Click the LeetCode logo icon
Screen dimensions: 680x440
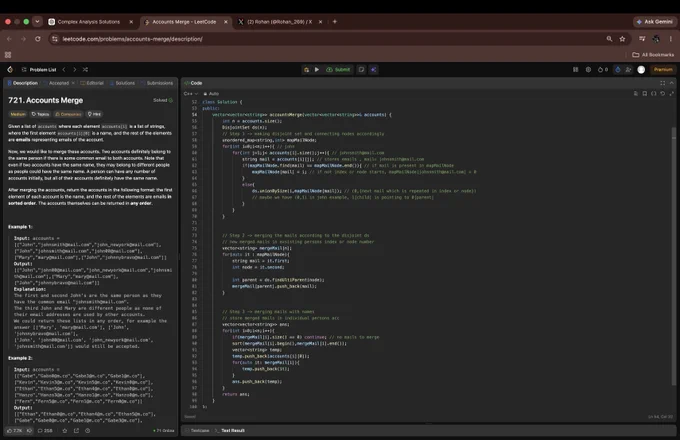tap(10, 69)
